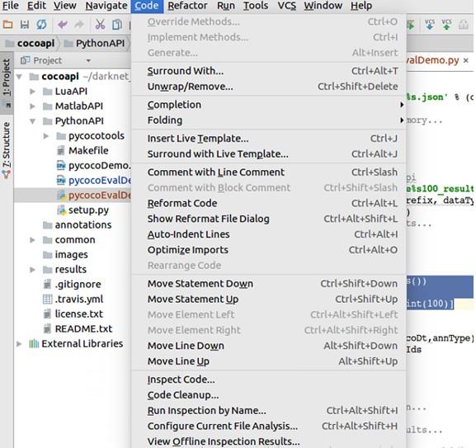Click the .gitignore file icon
This screenshot has width=476, height=448.
[47, 285]
